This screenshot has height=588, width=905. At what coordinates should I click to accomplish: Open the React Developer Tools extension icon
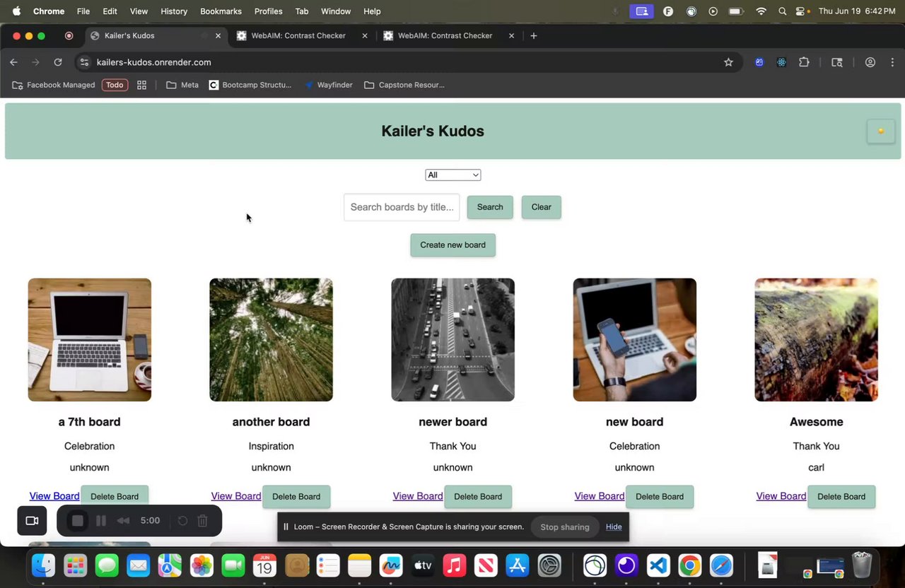pos(781,62)
